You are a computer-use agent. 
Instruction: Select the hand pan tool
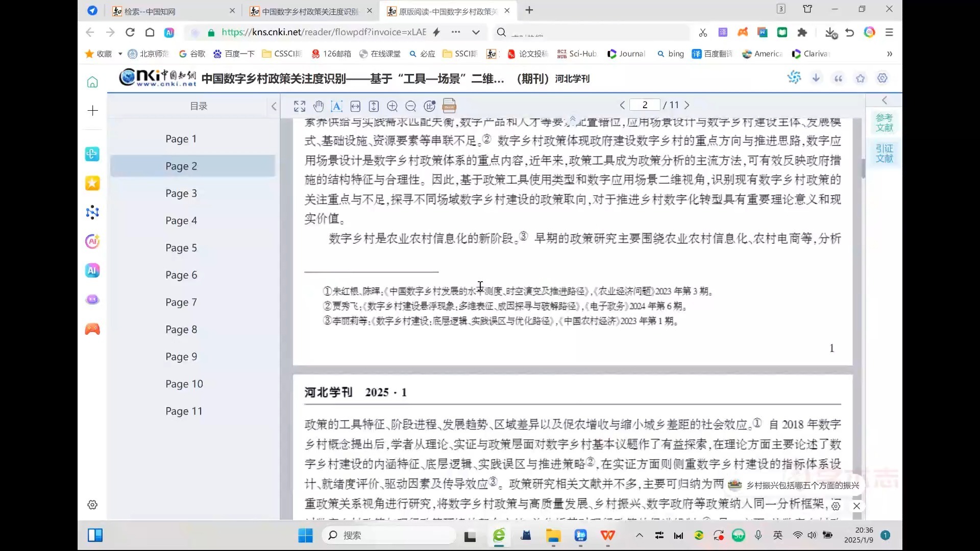[x=318, y=106]
